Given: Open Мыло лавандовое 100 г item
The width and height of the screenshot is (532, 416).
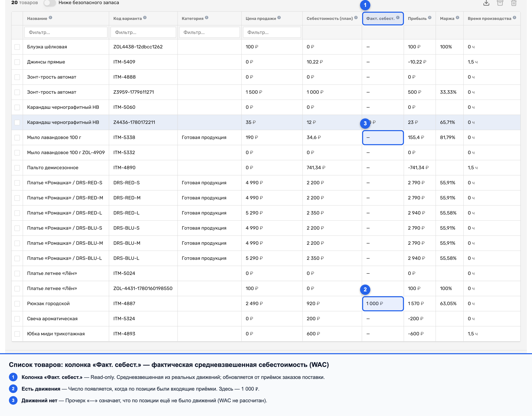Looking at the screenshot, I should click(x=54, y=137).
